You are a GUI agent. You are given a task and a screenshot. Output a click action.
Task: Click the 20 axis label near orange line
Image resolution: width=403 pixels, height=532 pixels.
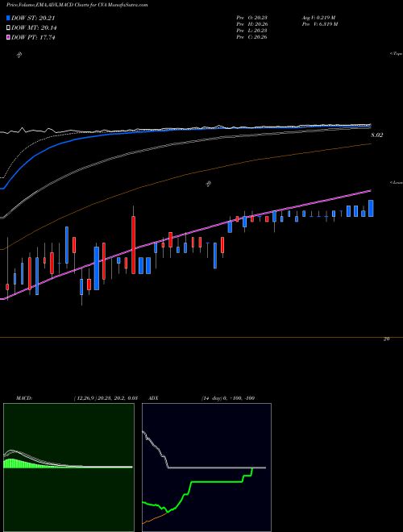[x=386, y=339]
